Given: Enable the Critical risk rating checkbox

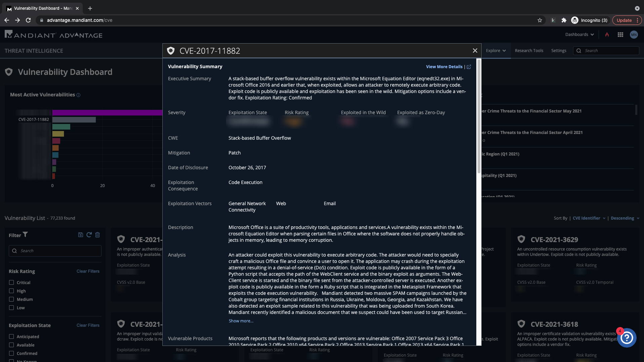Looking at the screenshot, I should point(11,282).
